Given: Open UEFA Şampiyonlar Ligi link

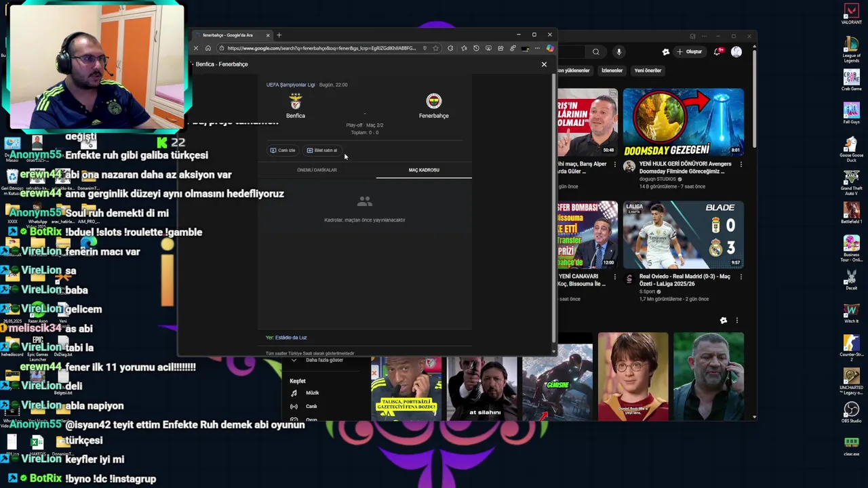Looking at the screenshot, I should [x=290, y=85].
